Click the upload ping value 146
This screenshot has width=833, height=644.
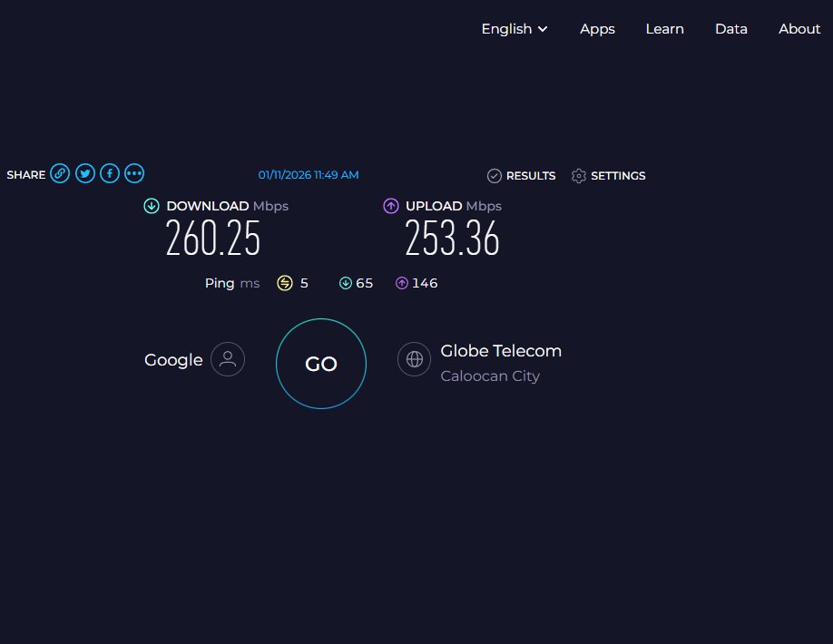425,283
